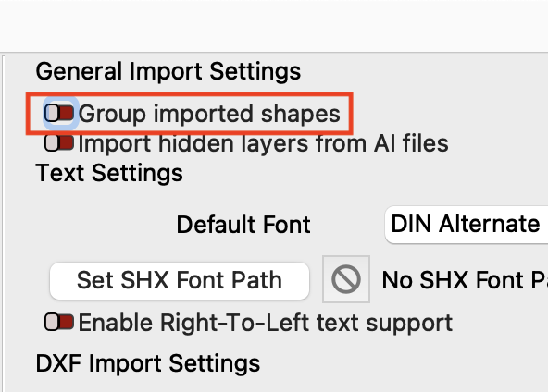
Task: Click the blank window title bar area
Action: (274, 26)
